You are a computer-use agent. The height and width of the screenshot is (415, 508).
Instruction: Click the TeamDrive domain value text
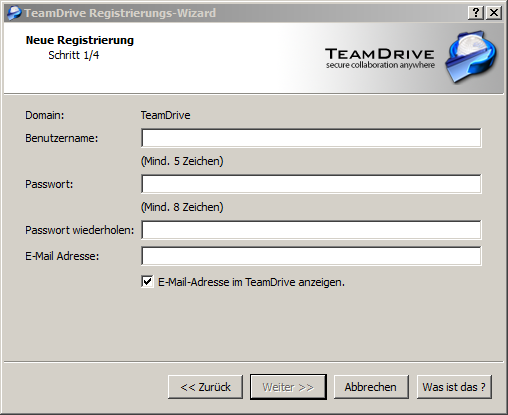165,115
